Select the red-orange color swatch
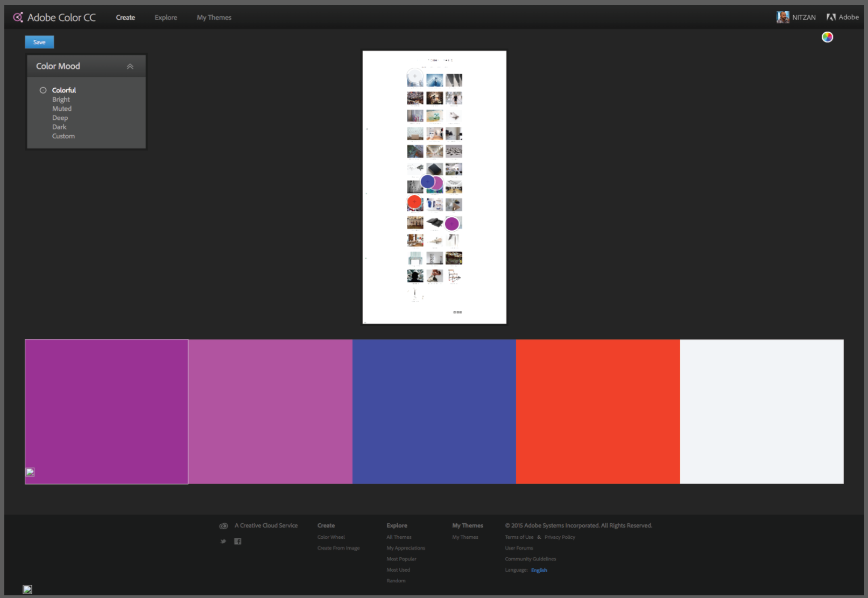868x598 pixels. coord(598,411)
